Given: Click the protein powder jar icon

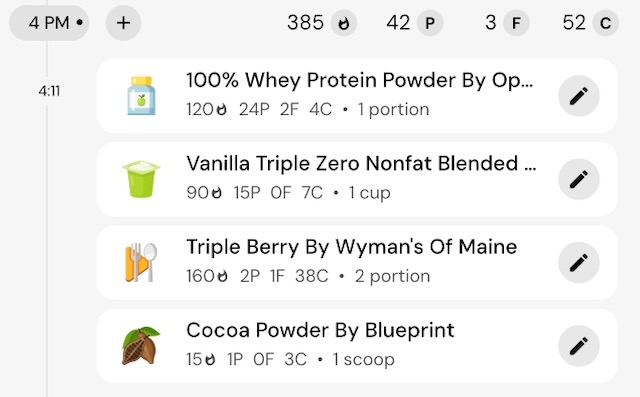Looking at the screenshot, I should (x=141, y=96).
